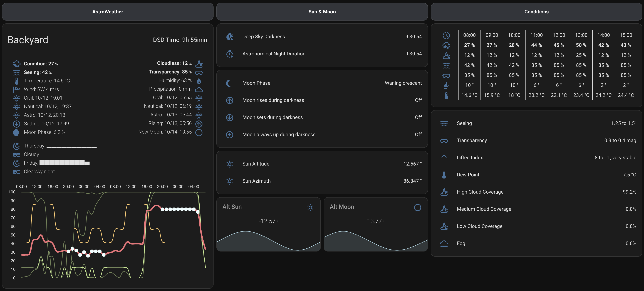Click the Seeing waves icon in Conditions list
The width and height of the screenshot is (644, 291).
coord(444,124)
